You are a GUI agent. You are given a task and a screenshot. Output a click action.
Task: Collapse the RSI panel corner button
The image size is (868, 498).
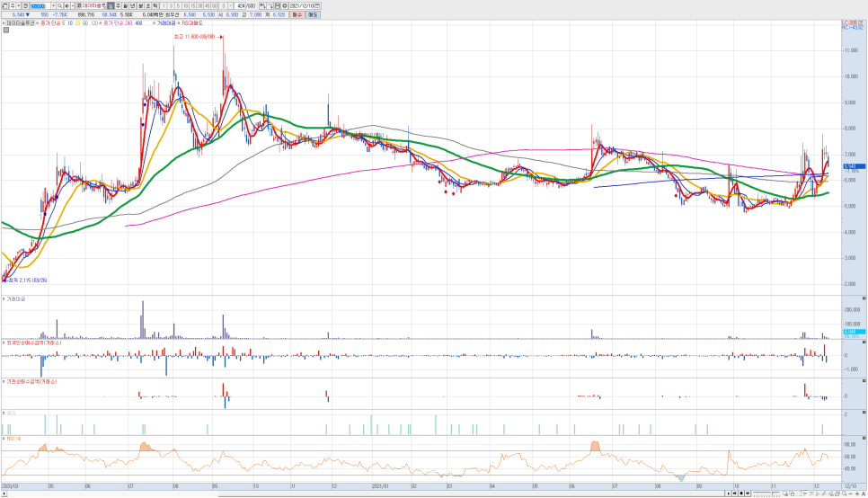[x=864, y=438]
